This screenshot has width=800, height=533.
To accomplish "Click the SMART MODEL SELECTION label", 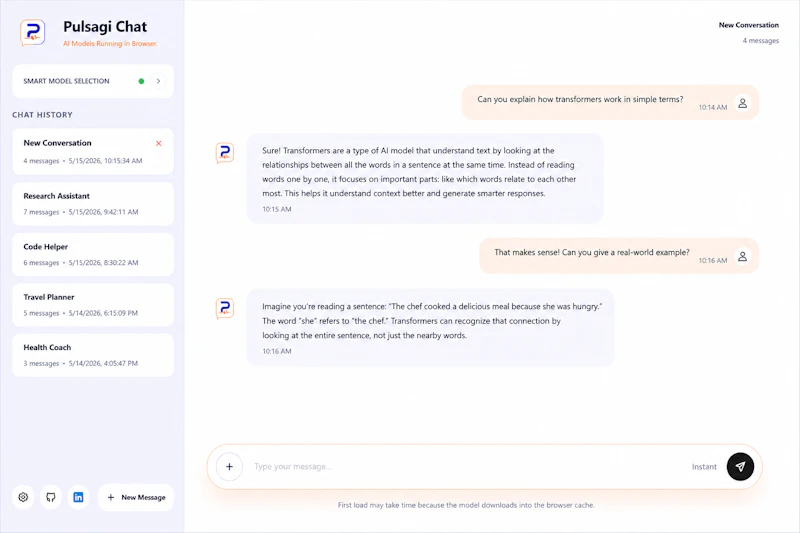I will tap(66, 81).
